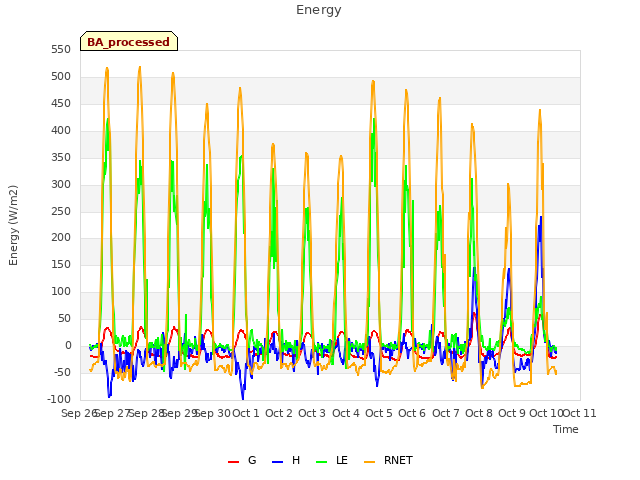Click the Oct 9 x-axis date label
The image size is (640, 480).
(512, 413)
